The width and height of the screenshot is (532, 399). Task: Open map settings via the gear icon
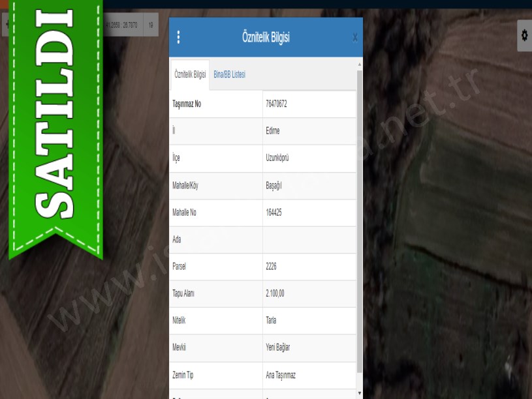(524, 35)
